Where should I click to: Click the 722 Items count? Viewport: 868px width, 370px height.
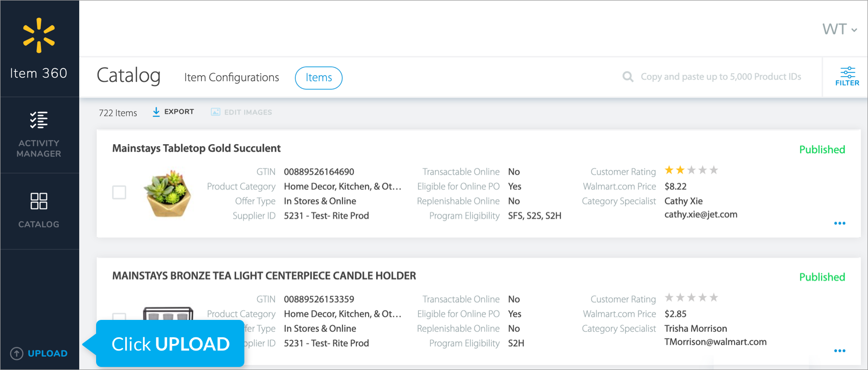pos(118,113)
